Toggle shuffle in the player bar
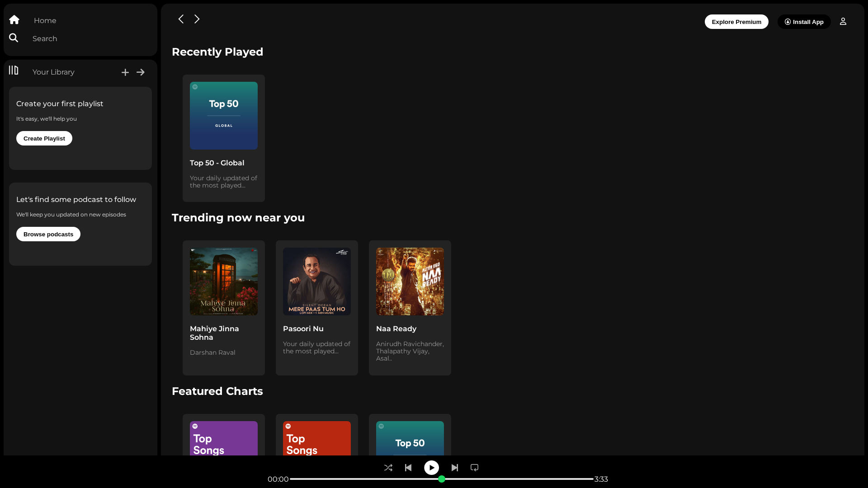Screen dimensions: 868x488 tap(388, 468)
